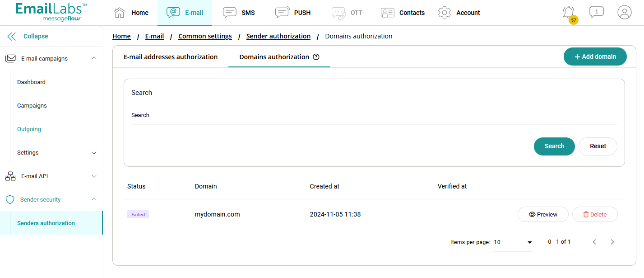
Task: Delete the mydomain.com domain
Action: 594,214
